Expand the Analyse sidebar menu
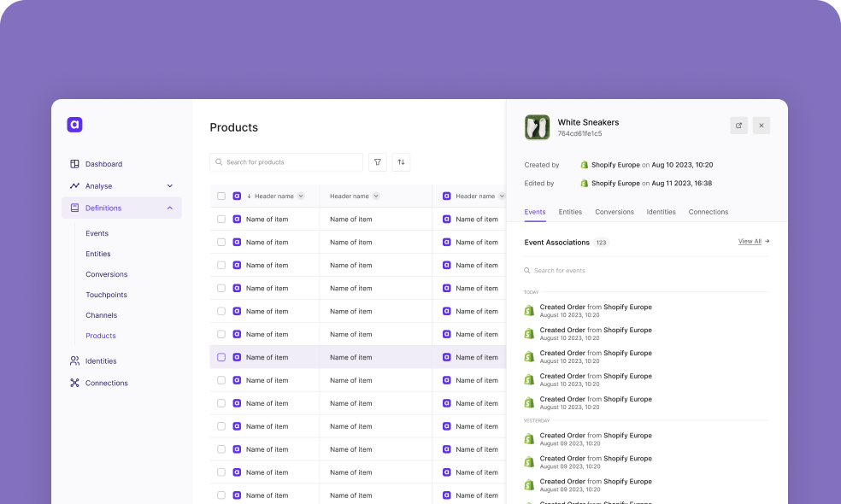The height and width of the screenshot is (504, 841). pyautogui.click(x=169, y=186)
